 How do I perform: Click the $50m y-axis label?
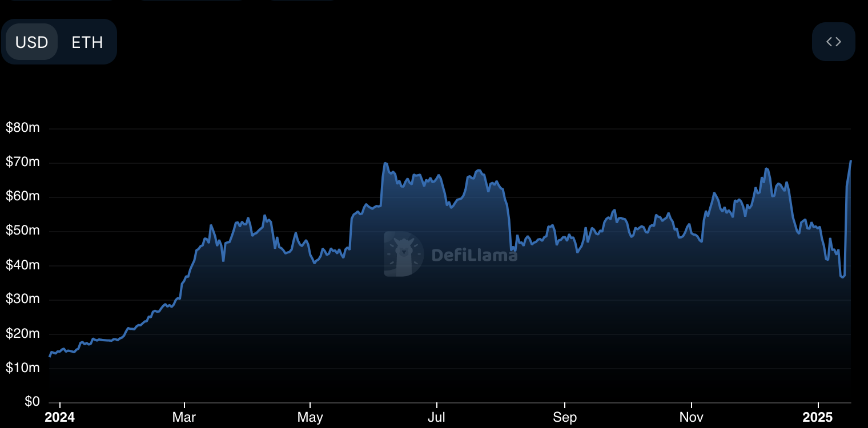pyautogui.click(x=23, y=231)
